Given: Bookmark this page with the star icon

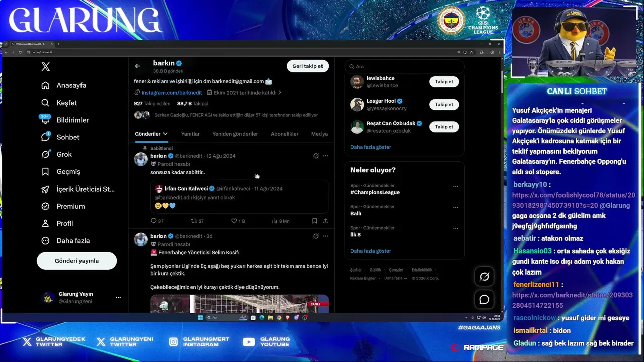Looking at the screenshot, I should (x=471, y=52).
